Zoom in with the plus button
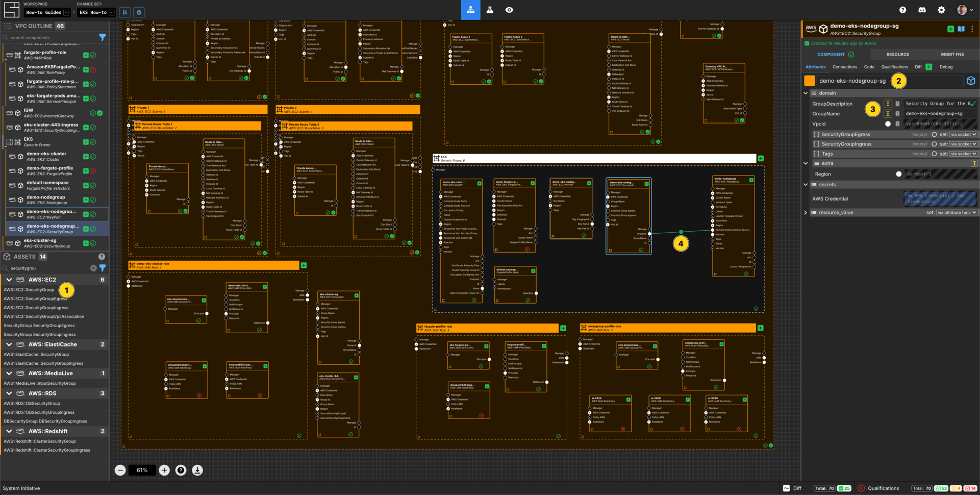Image resolution: width=980 pixels, height=495 pixels. click(164, 470)
